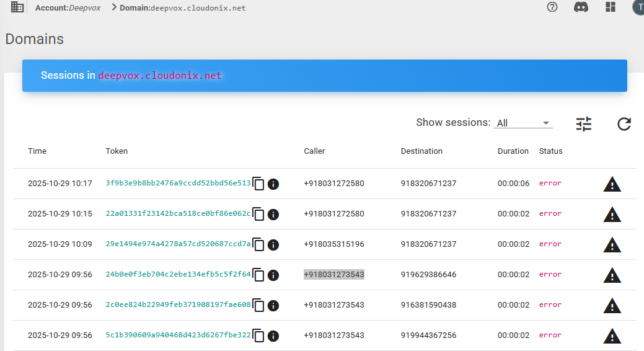Open the help question mark icon

click(552, 7)
